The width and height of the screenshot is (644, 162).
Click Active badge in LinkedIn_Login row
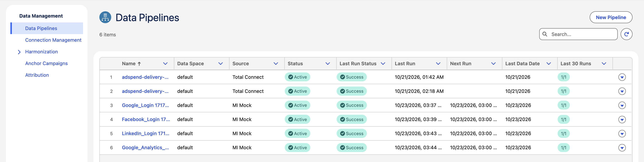(x=297, y=133)
